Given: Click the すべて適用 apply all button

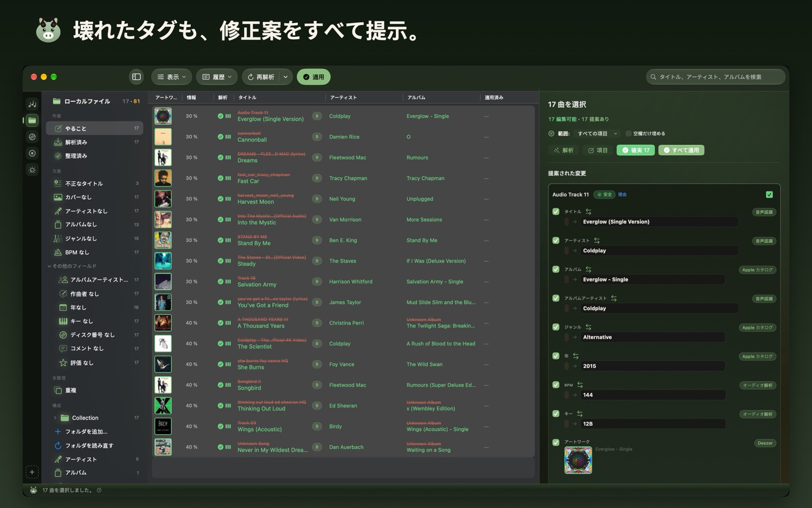Looking at the screenshot, I should click(x=681, y=150).
